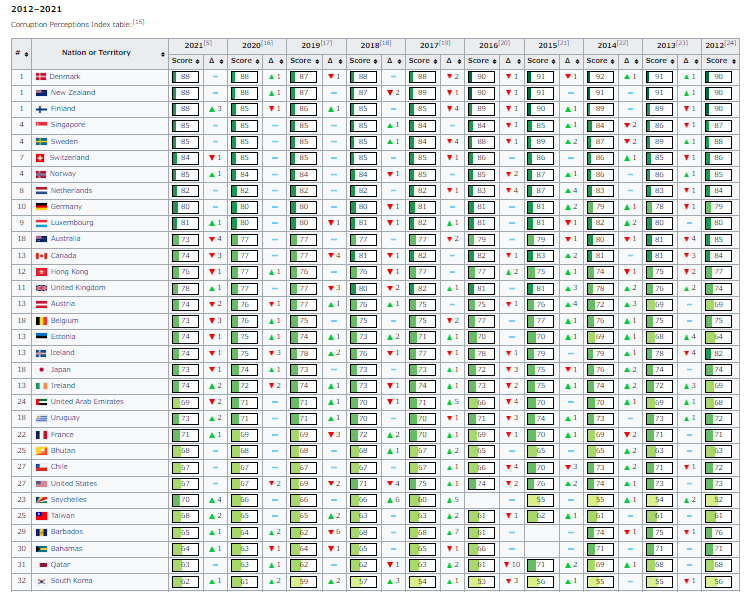The height and width of the screenshot is (592, 751).
Task: Click the Uruguay flag icon
Action: click(41, 419)
